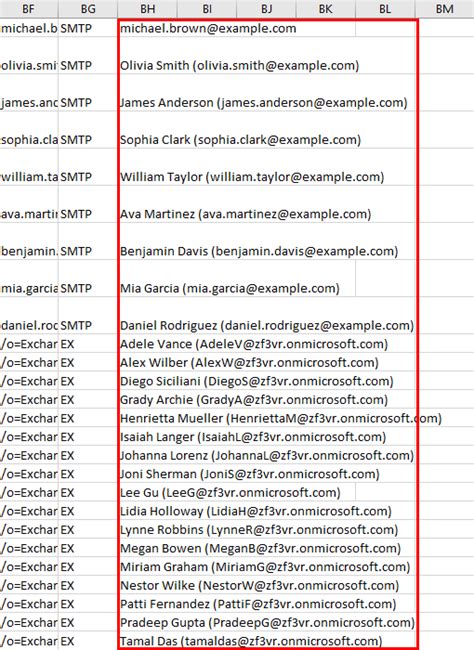474x650 pixels.
Task: Click BF cell in James Anderson row
Action: (x=29, y=102)
